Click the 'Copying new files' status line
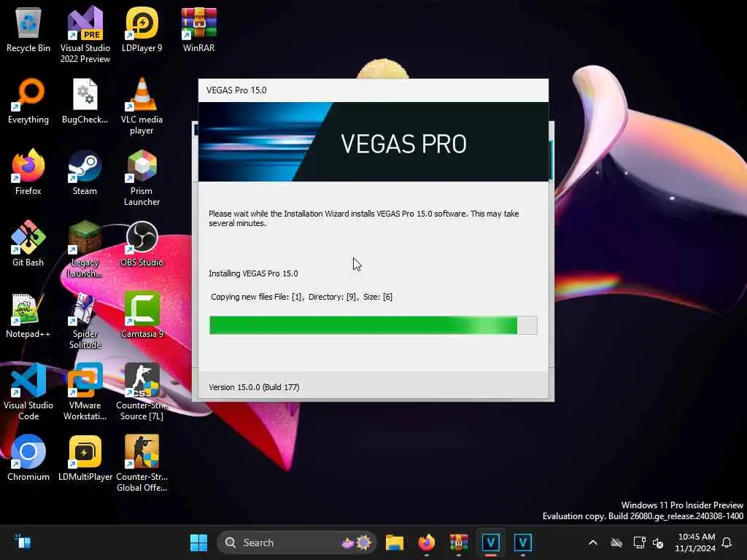747x560 pixels. [301, 297]
